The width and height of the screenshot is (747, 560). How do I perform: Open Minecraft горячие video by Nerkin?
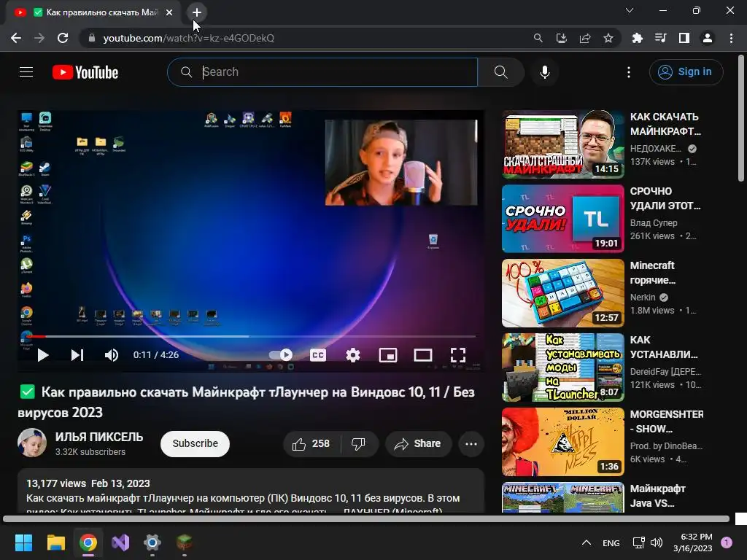click(x=563, y=293)
